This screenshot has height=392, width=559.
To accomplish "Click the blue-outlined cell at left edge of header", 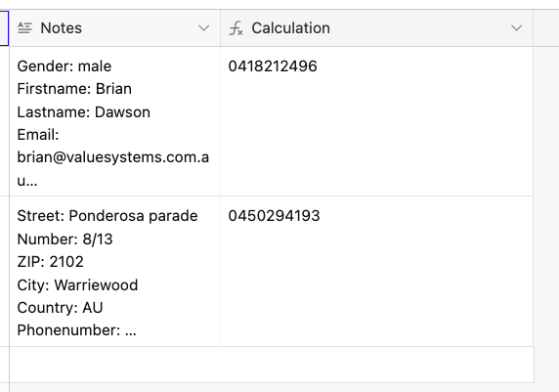I will coord(4,28).
